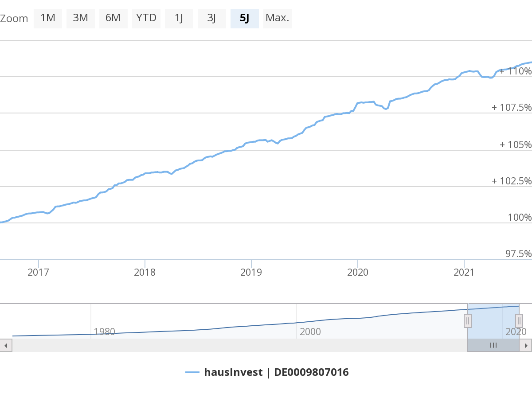Click the 100% y-axis label
532x398 pixels.
[520, 217]
